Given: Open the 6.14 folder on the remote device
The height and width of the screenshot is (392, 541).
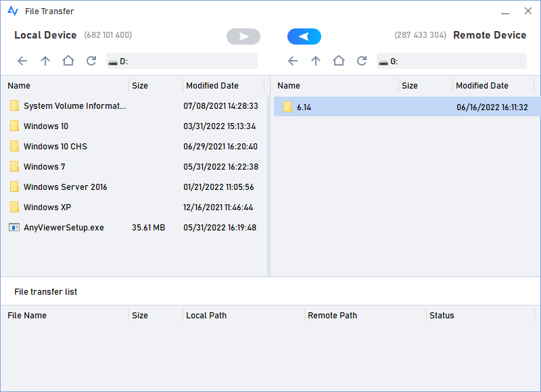Looking at the screenshot, I should click(x=304, y=106).
